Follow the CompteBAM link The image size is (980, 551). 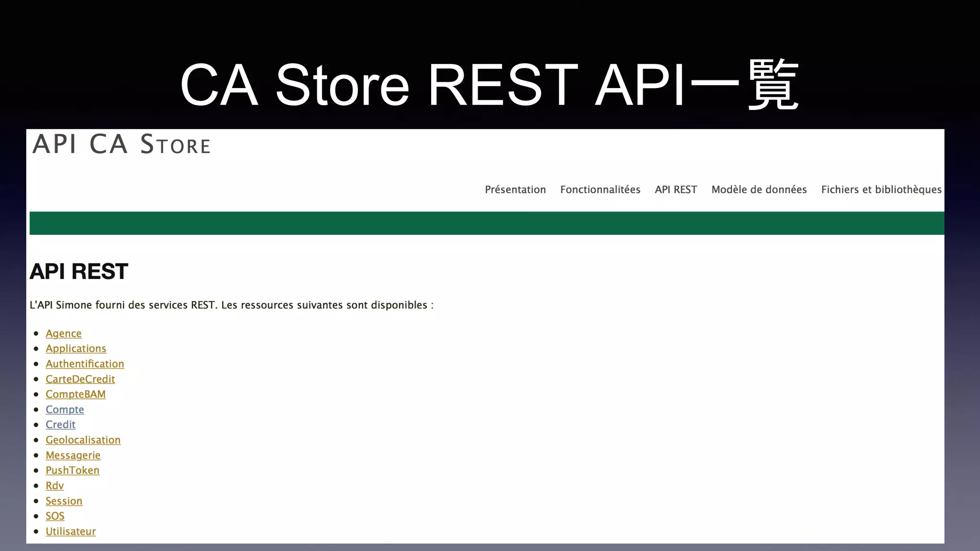[76, 394]
